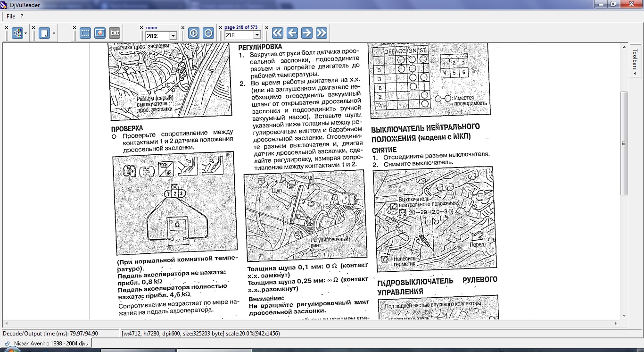Open the zoom percentage dropdown arrow
Viewport: 644px width, 352px height.
click(173, 35)
